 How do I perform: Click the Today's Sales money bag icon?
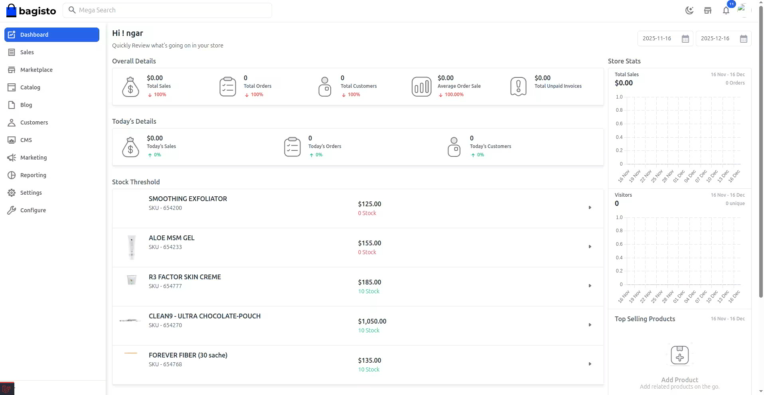131,147
